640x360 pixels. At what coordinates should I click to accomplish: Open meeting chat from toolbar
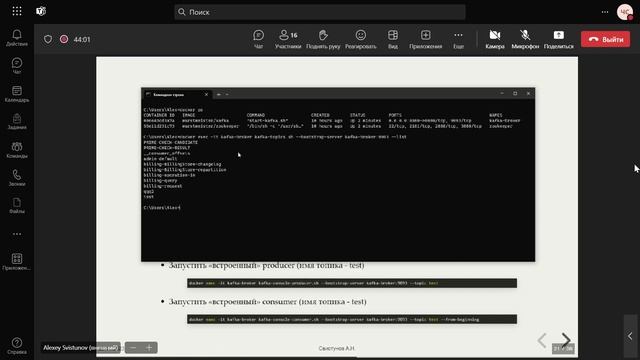(x=258, y=39)
